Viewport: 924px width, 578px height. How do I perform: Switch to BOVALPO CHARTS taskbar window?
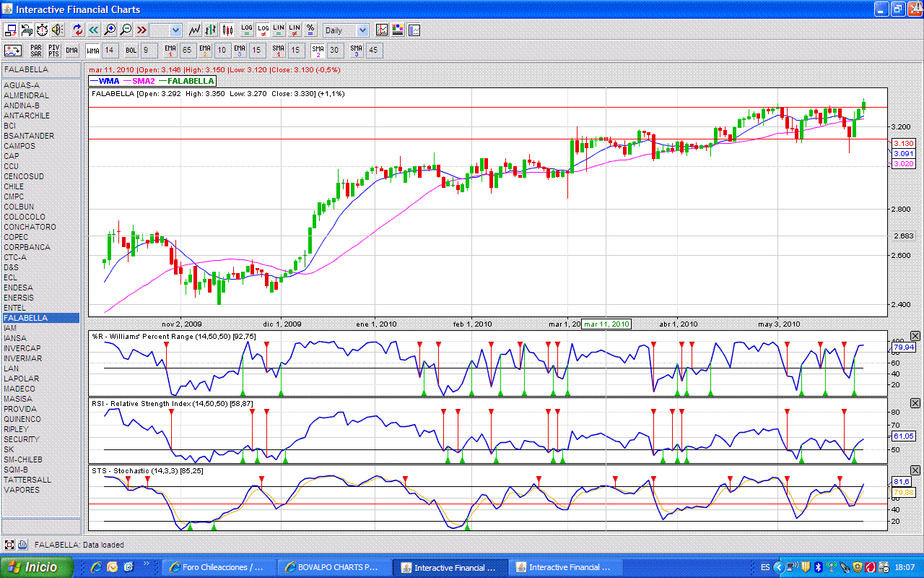334,567
